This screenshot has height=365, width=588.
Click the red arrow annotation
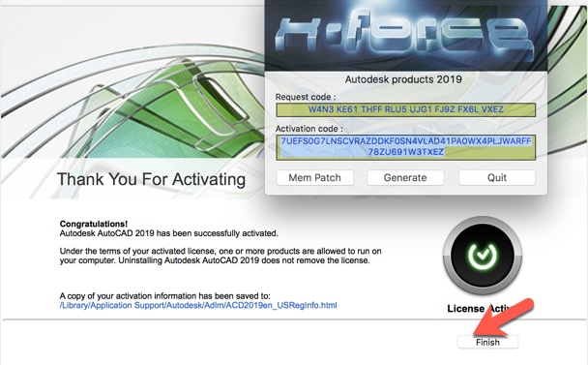pos(504,317)
